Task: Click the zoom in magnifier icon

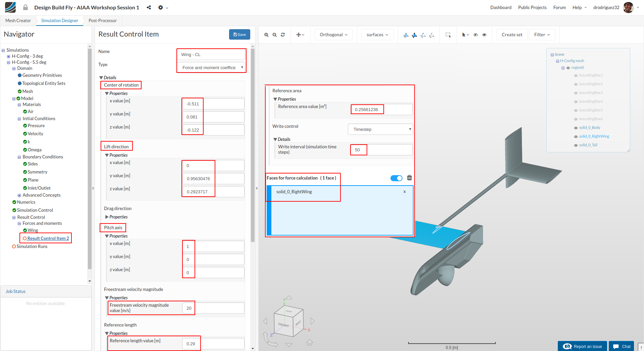Action: coord(266,35)
